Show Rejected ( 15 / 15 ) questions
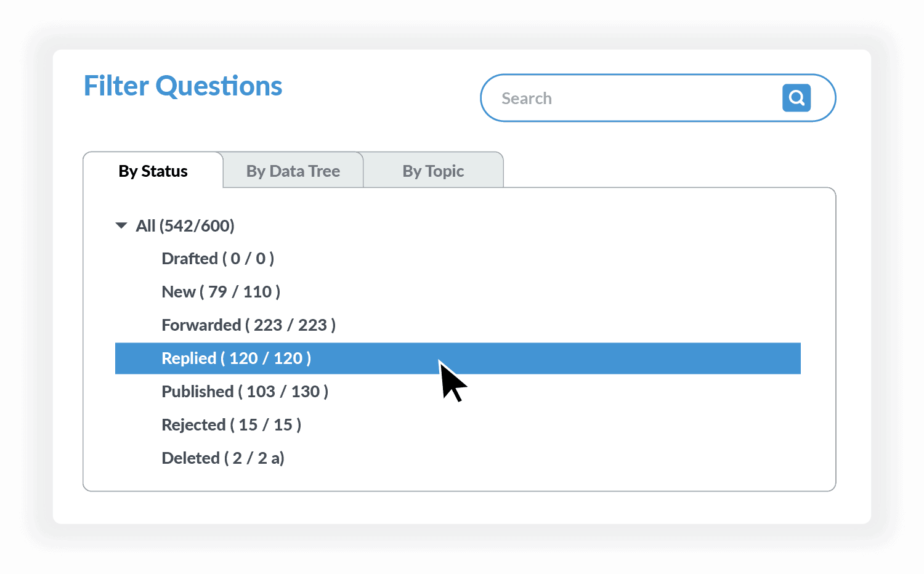This screenshot has height=574, width=924. (x=231, y=425)
